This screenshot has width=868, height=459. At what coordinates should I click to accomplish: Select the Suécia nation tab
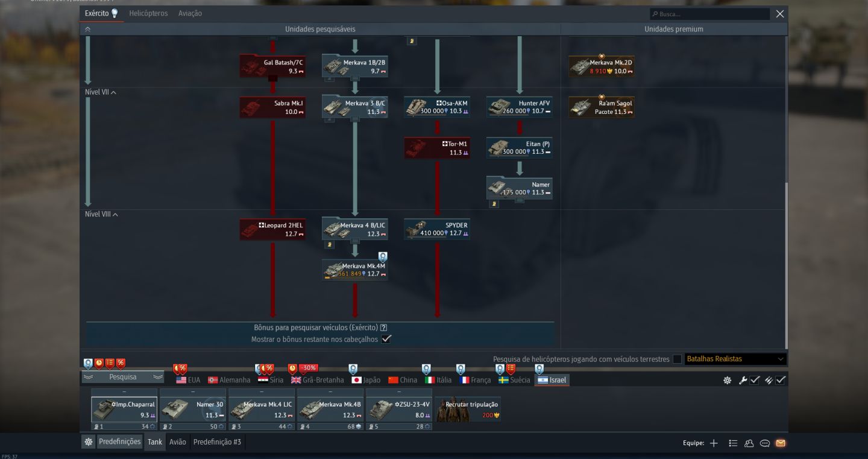514,380
